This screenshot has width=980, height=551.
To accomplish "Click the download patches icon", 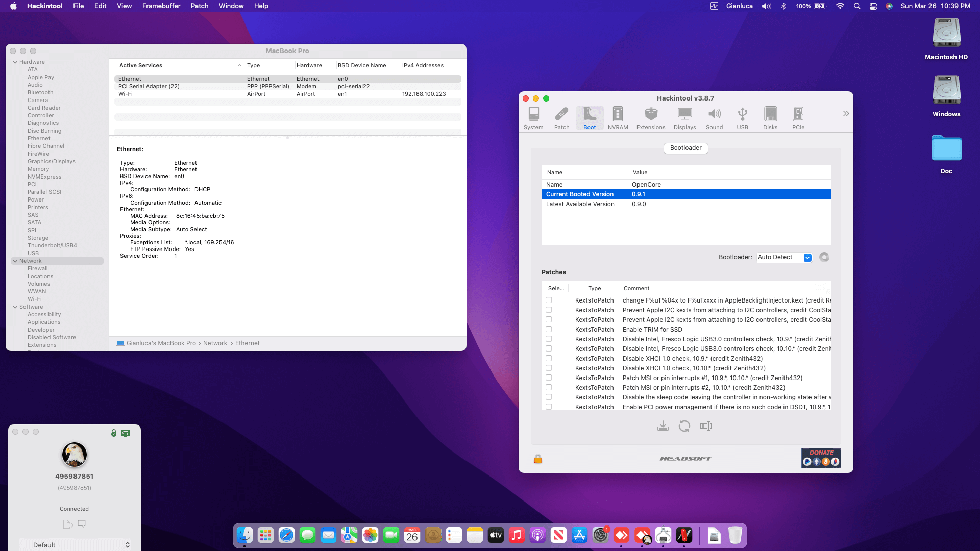I will click(663, 426).
